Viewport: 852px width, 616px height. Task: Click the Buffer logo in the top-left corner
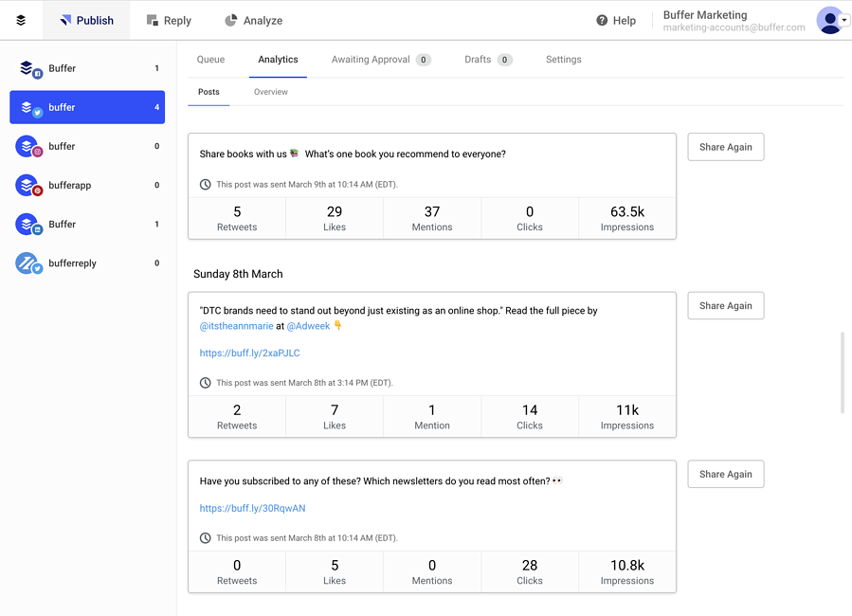coord(21,19)
